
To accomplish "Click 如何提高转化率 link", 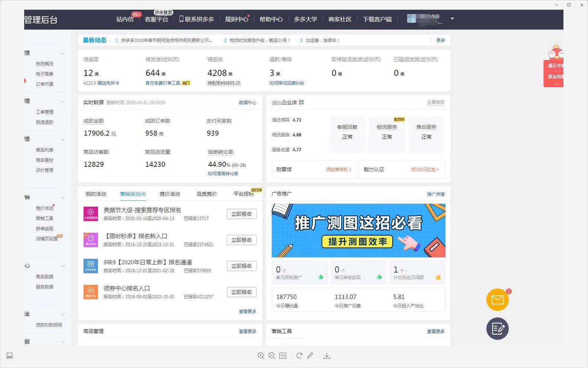I will coord(223,174).
